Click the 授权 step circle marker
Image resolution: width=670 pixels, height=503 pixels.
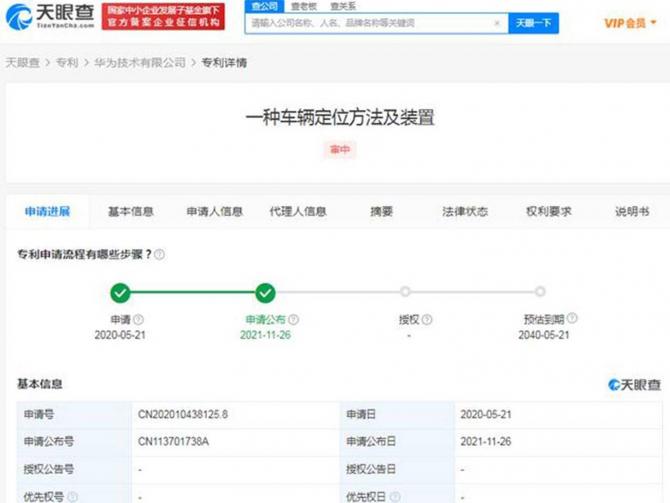click(405, 293)
